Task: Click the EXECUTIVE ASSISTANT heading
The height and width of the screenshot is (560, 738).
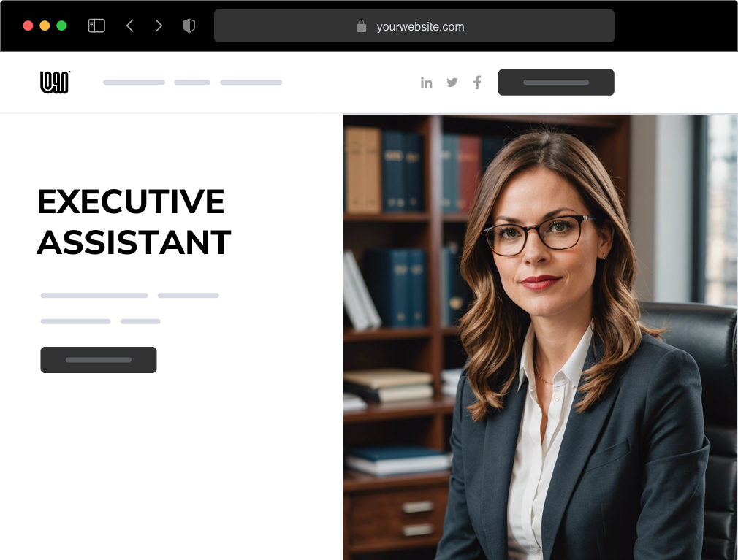Action: [x=134, y=222]
